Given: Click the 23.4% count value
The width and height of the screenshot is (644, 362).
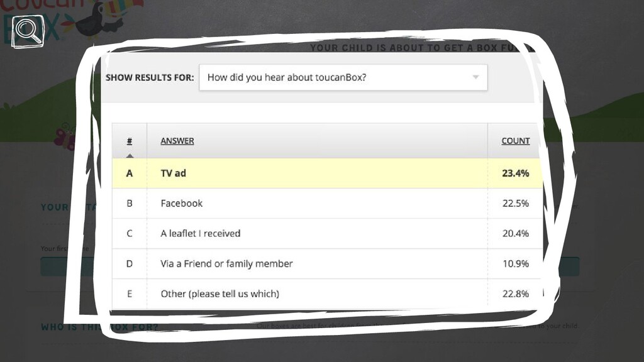Looking at the screenshot, I should point(516,173).
